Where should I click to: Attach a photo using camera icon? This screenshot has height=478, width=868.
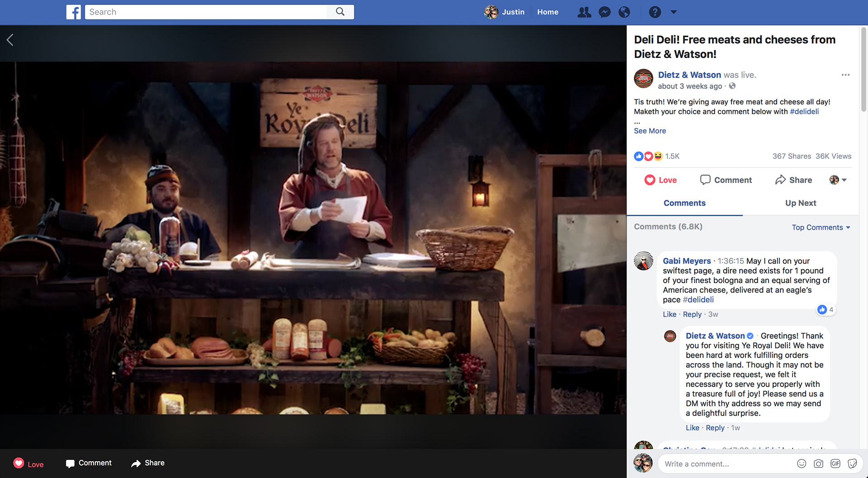818,464
